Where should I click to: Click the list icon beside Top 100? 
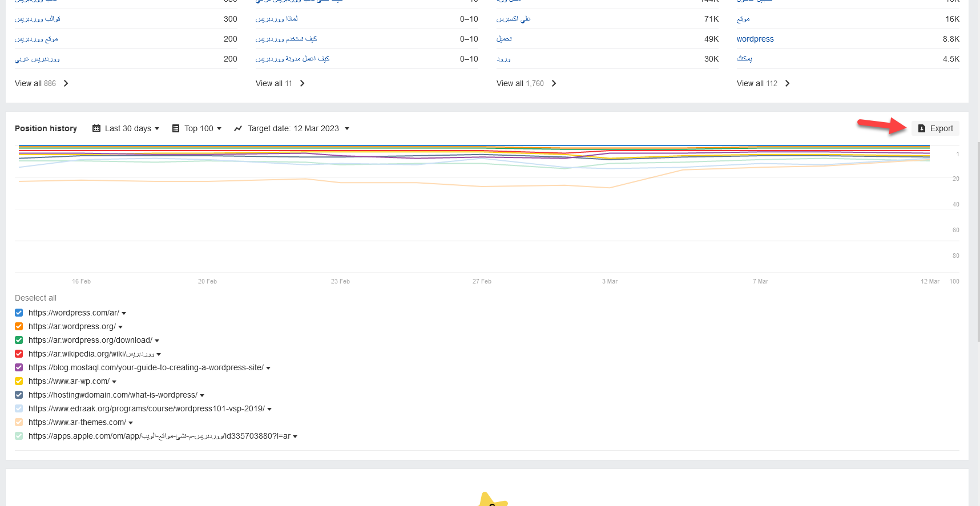[176, 128]
